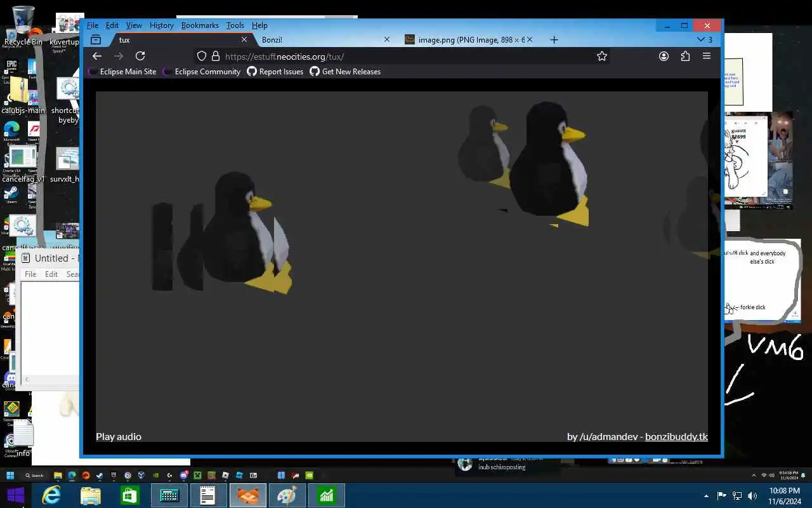Open Paint from the taskbar

pyautogui.click(x=287, y=495)
